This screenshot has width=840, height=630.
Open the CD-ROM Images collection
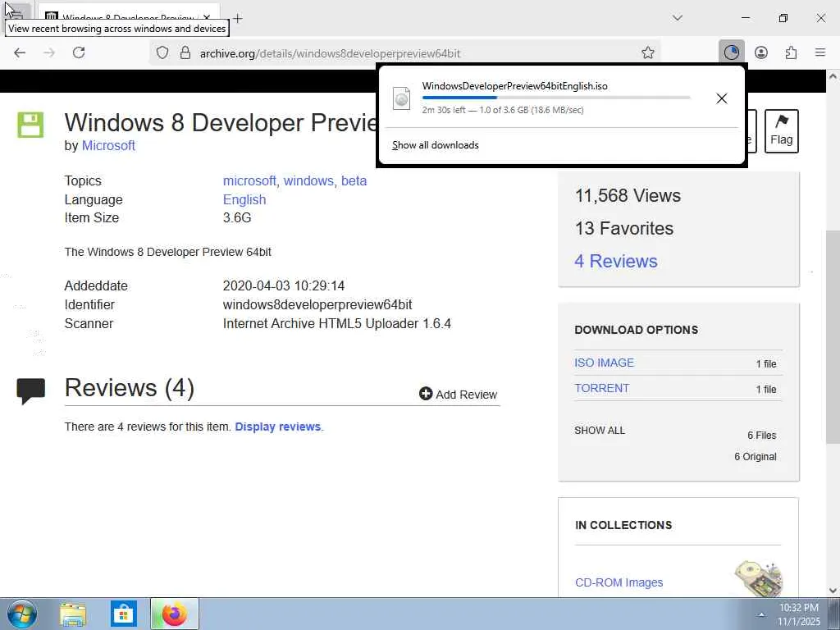[x=619, y=582]
